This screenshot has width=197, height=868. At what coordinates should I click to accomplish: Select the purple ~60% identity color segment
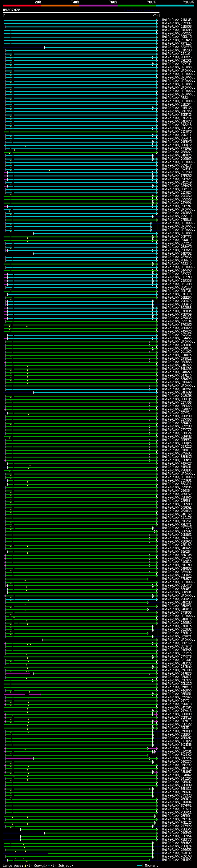pos(98,6)
